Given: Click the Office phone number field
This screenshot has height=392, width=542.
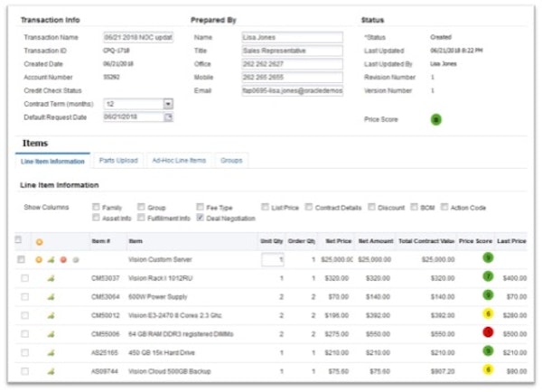Looking at the screenshot, I should coord(293,64).
